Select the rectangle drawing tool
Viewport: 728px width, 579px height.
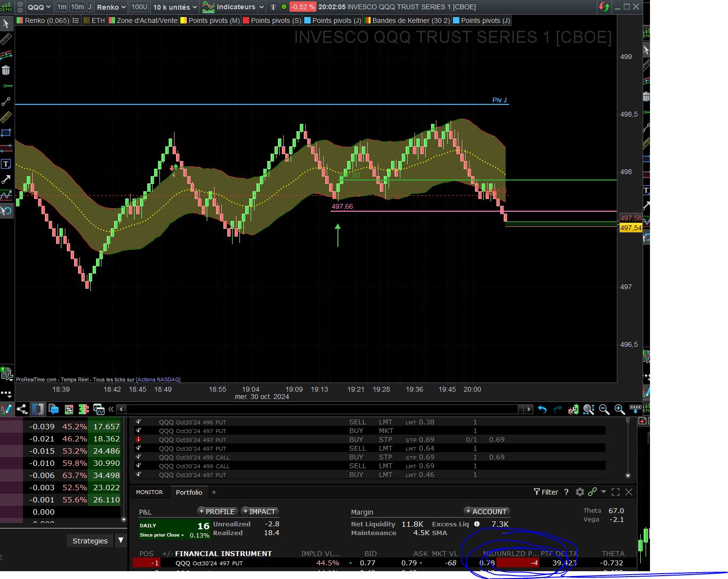pyautogui.click(x=6, y=133)
